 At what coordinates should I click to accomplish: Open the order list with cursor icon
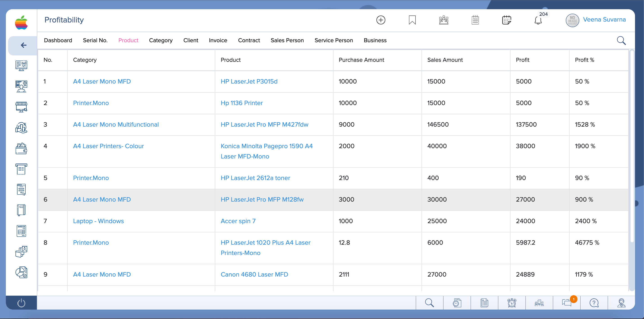(21, 190)
